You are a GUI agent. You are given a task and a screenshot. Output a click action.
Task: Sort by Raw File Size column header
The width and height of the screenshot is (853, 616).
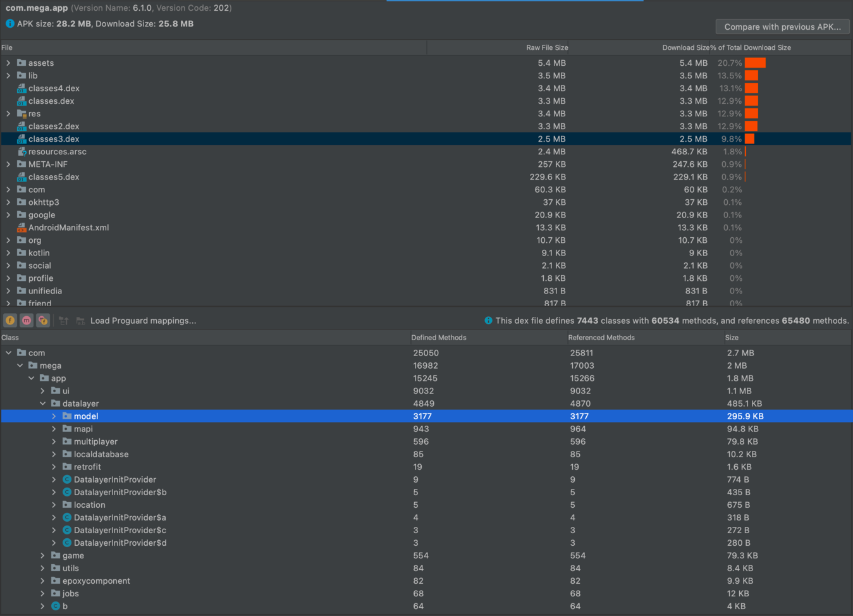tap(498, 47)
